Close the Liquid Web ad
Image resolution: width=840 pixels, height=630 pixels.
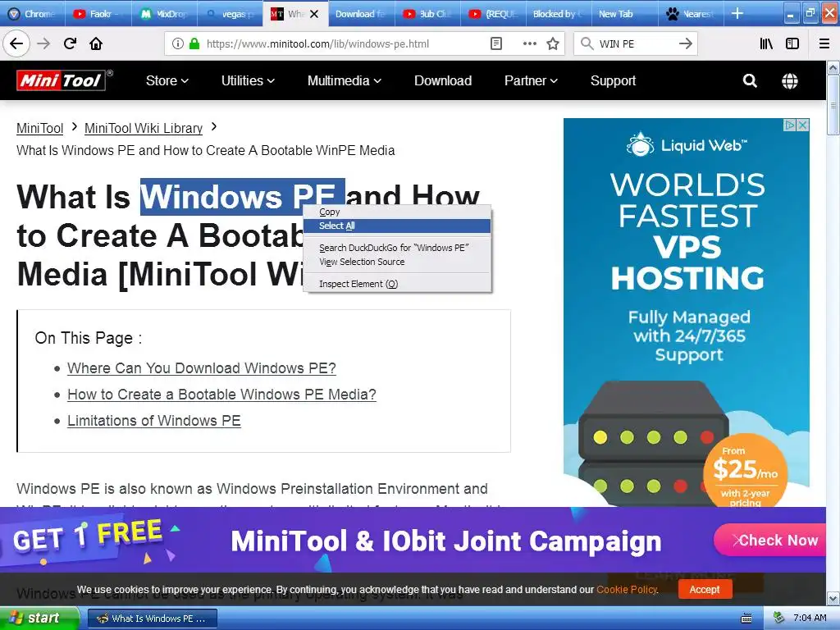click(x=802, y=125)
